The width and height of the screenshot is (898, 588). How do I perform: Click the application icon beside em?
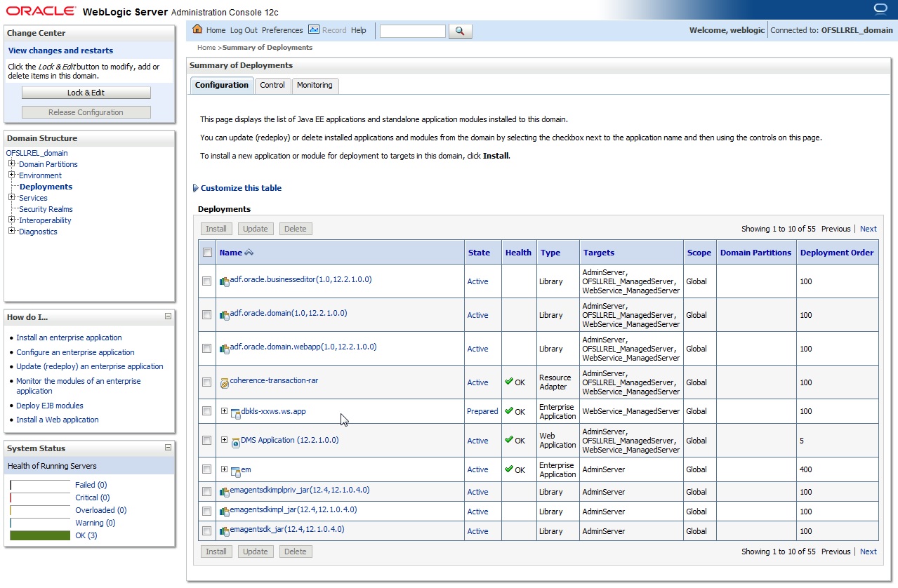236,471
